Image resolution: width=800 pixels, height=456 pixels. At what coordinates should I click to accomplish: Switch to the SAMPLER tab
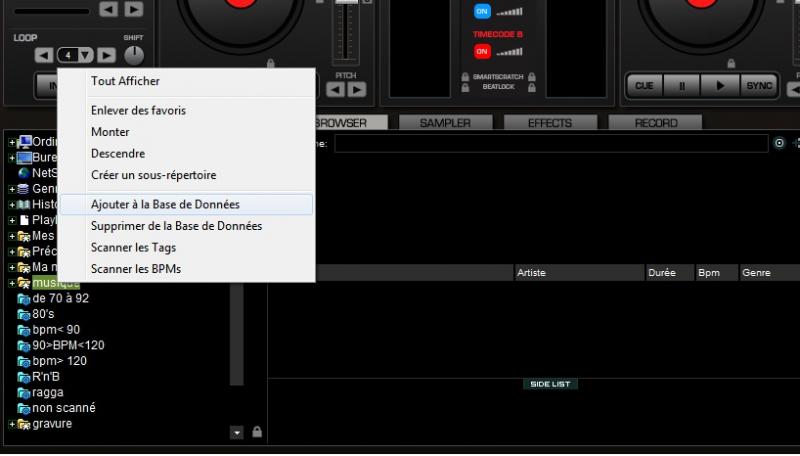(445, 123)
